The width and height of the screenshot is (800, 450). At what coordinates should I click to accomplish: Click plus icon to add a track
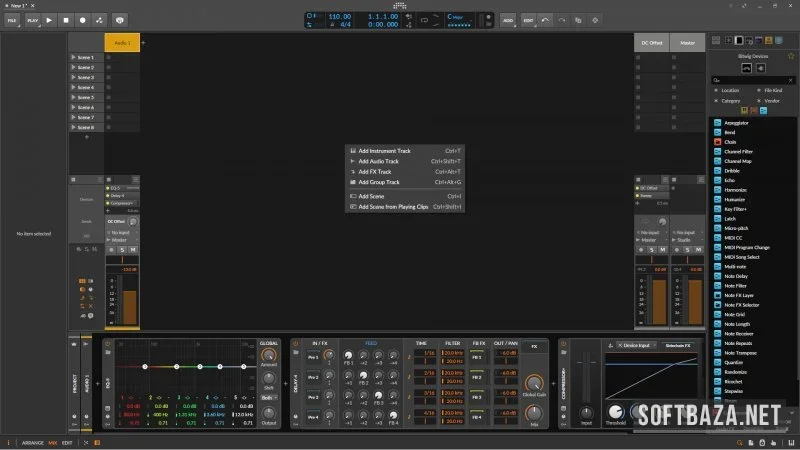(144, 43)
